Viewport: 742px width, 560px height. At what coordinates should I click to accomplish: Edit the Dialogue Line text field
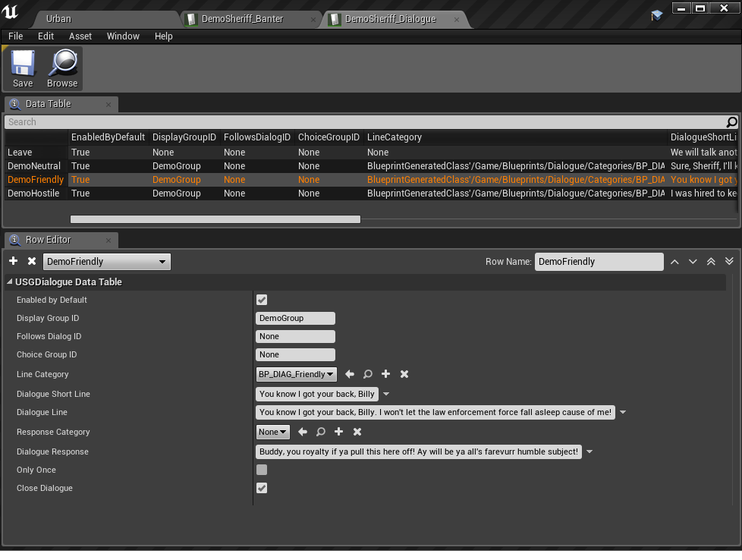point(435,412)
